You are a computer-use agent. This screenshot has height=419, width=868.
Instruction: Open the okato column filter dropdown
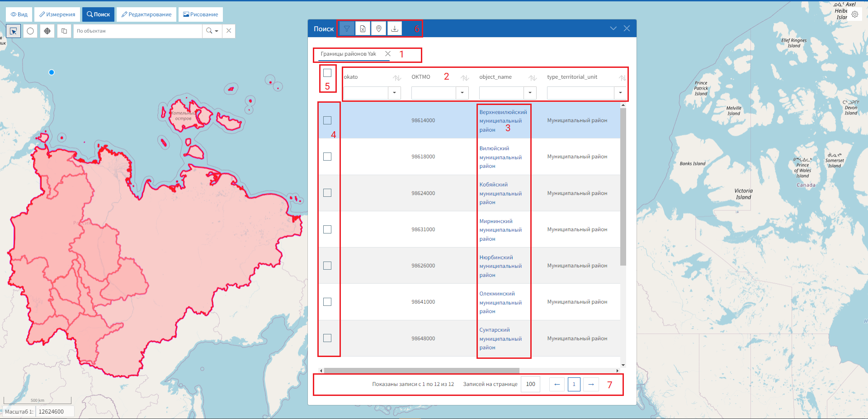394,93
